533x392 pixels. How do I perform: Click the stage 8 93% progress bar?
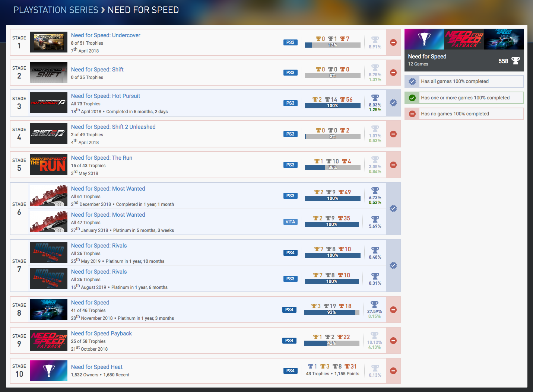[x=331, y=312]
